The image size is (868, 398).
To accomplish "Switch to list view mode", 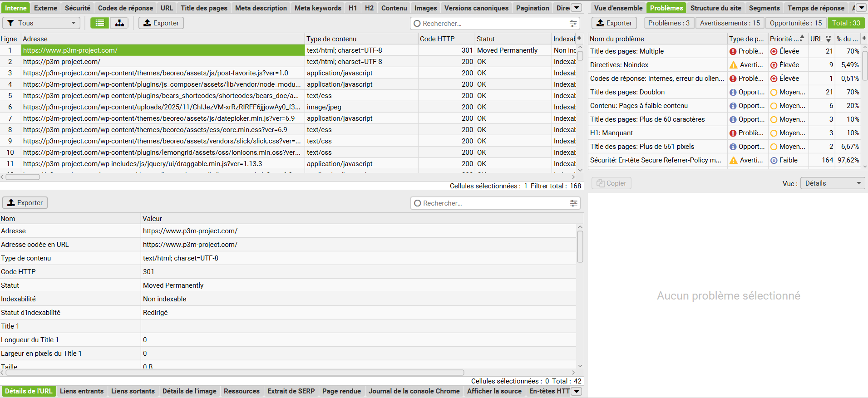I will point(100,23).
